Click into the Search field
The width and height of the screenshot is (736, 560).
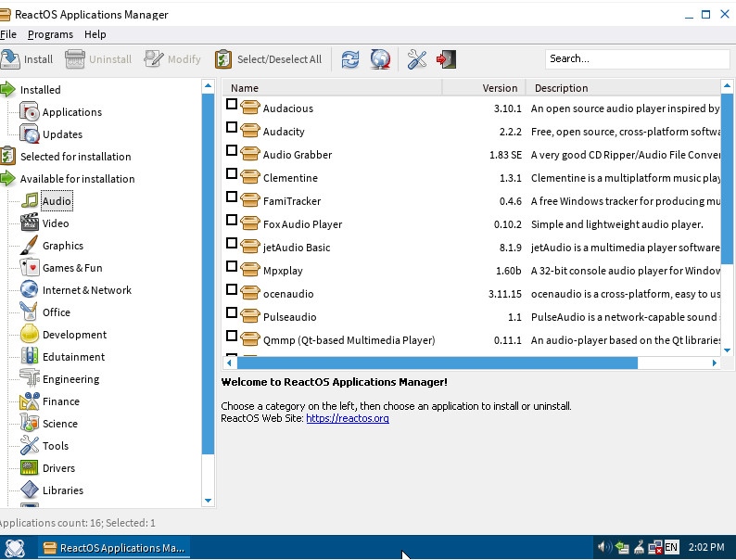pyautogui.click(x=638, y=58)
